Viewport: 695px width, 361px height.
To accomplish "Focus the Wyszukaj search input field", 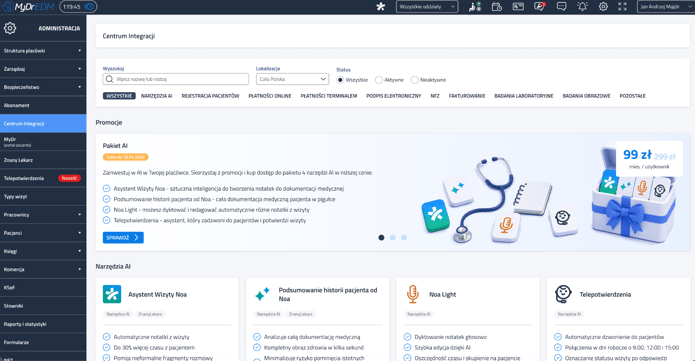I will coord(176,79).
